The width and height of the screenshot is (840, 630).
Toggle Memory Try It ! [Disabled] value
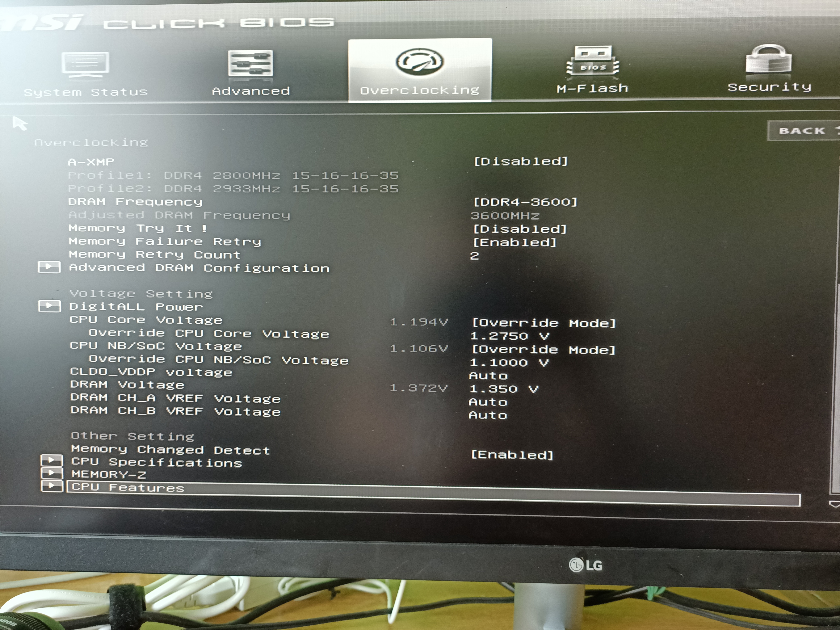pos(520,229)
